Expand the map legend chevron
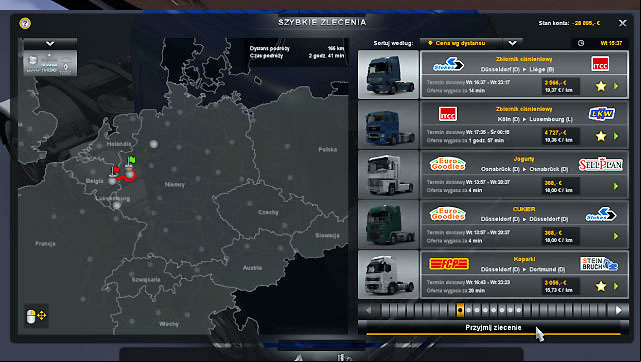The width and height of the screenshot is (641, 362). coord(50,43)
